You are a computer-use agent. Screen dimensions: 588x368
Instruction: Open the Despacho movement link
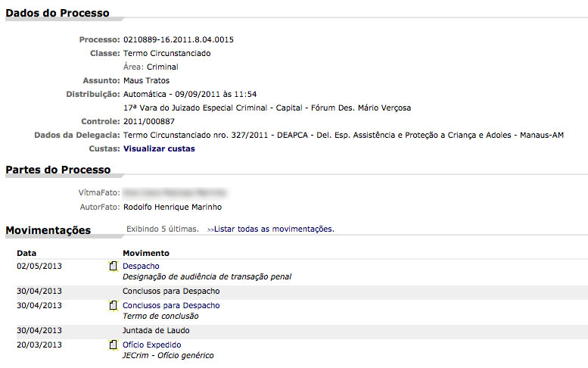coord(141,267)
